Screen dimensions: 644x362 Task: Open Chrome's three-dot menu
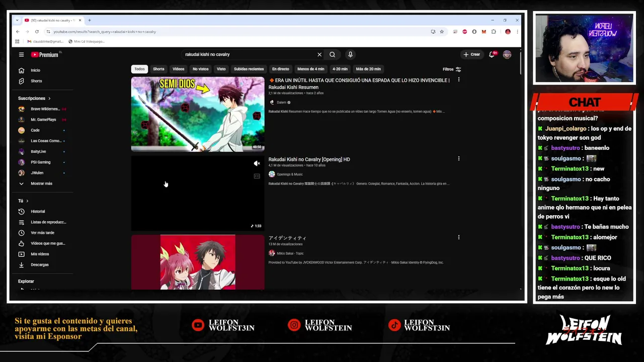tap(517, 32)
